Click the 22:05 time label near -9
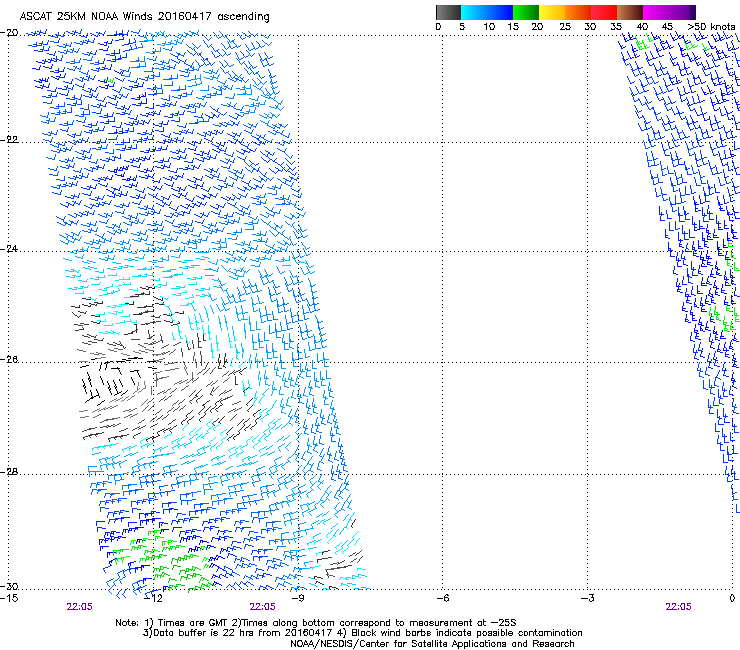Screen dimensions: 740x650 click(x=262, y=607)
